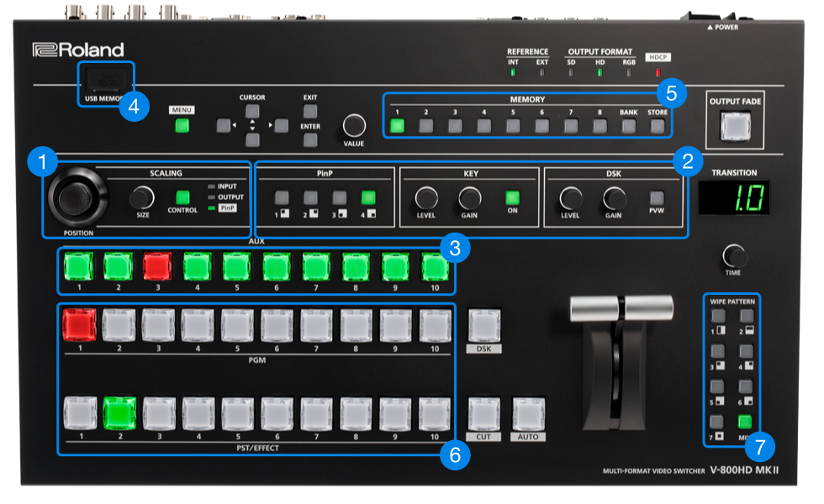Image resolution: width=824 pixels, height=504 pixels.
Task: Select PinP pattern 3 button
Action: (340, 198)
